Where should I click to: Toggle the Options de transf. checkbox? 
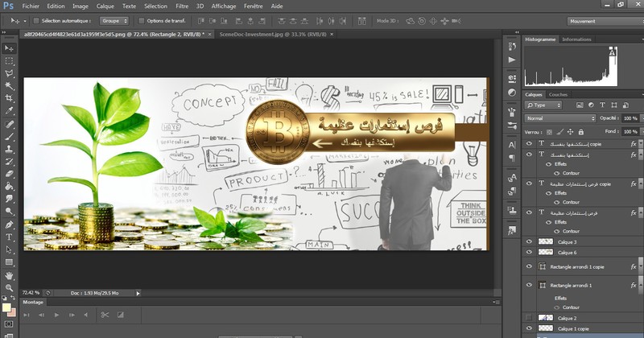142,21
